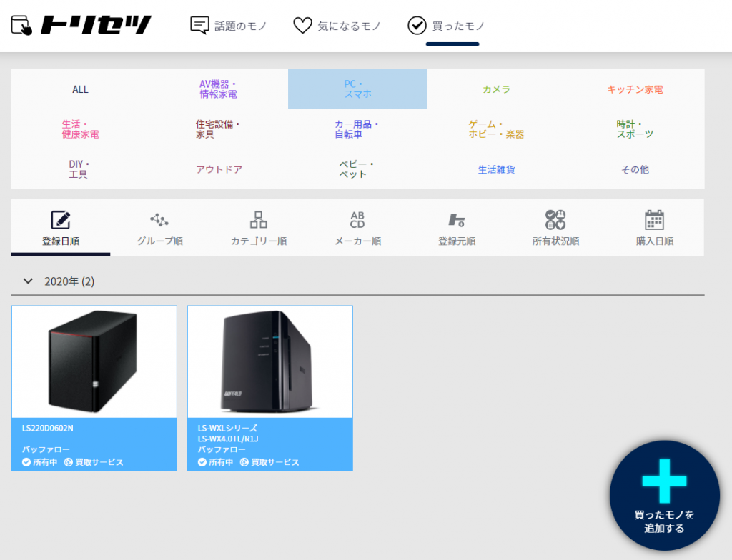Click バッファロー on the LS-WXL card
Viewport: 732px width, 560px height.
coord(222,449)
